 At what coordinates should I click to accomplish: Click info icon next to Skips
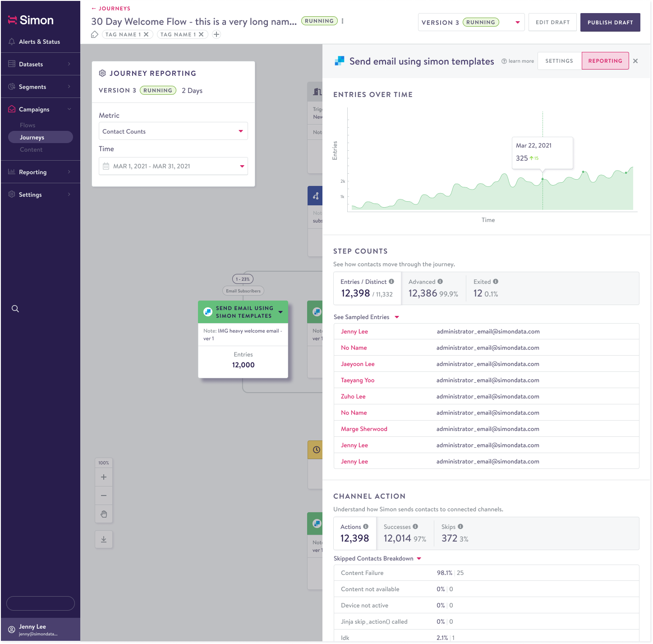(460, 526)
